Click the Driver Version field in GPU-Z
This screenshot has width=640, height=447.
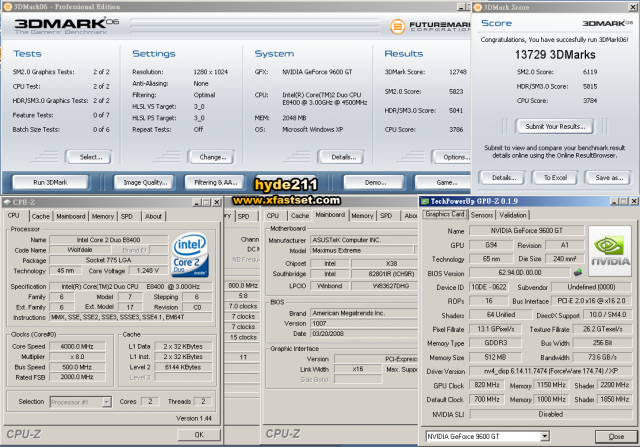tap(551, 371)
